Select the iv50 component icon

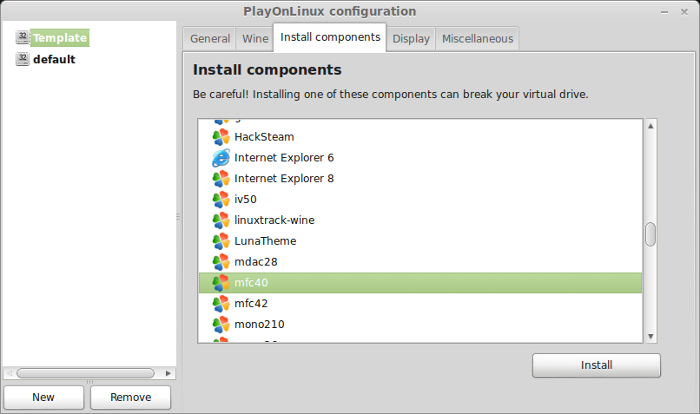221,200
